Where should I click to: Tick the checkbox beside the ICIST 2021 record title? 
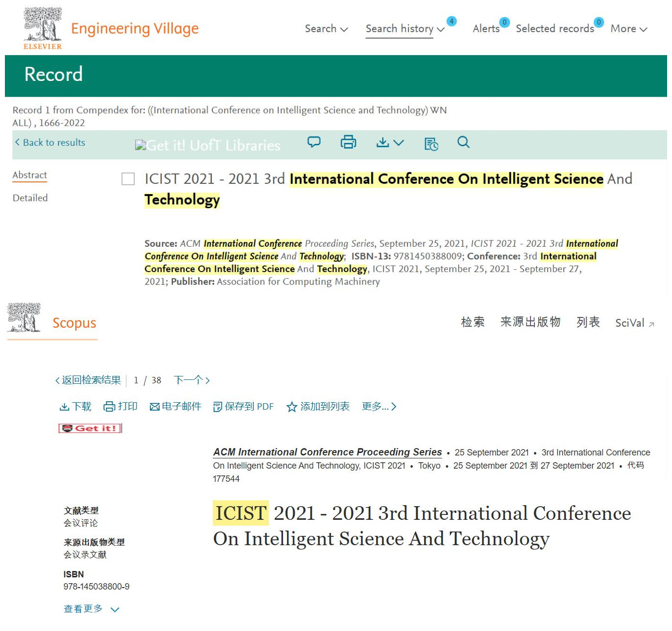[128, 179]
